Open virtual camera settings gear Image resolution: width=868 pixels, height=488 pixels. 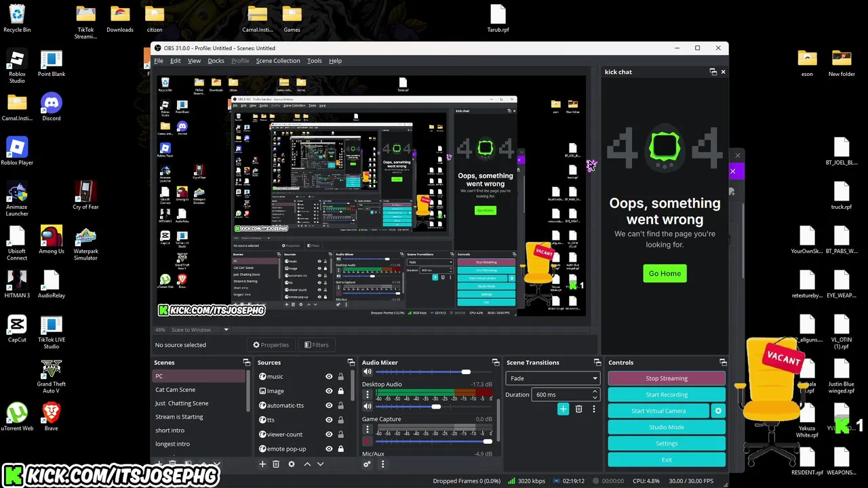718,411
